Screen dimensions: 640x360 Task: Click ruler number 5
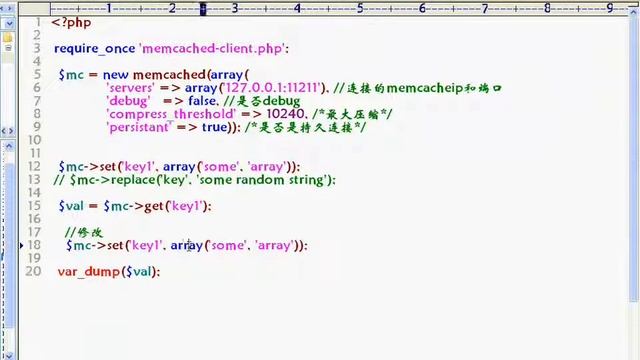pyautogui.click(x=360, y=8)
